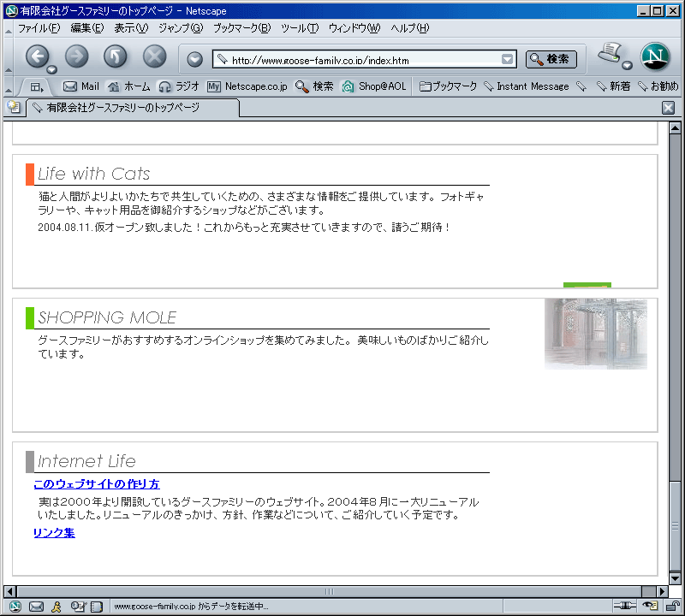Viewport: 685px width, 616px height.
Task: Click the 検索 search button beside address bar
Action: (551, 59)
